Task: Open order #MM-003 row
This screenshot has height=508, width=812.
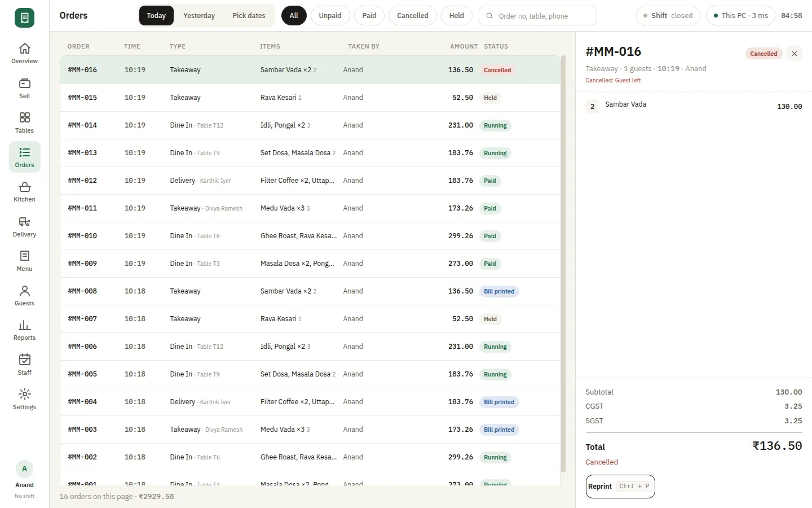Action: point(310,430)
